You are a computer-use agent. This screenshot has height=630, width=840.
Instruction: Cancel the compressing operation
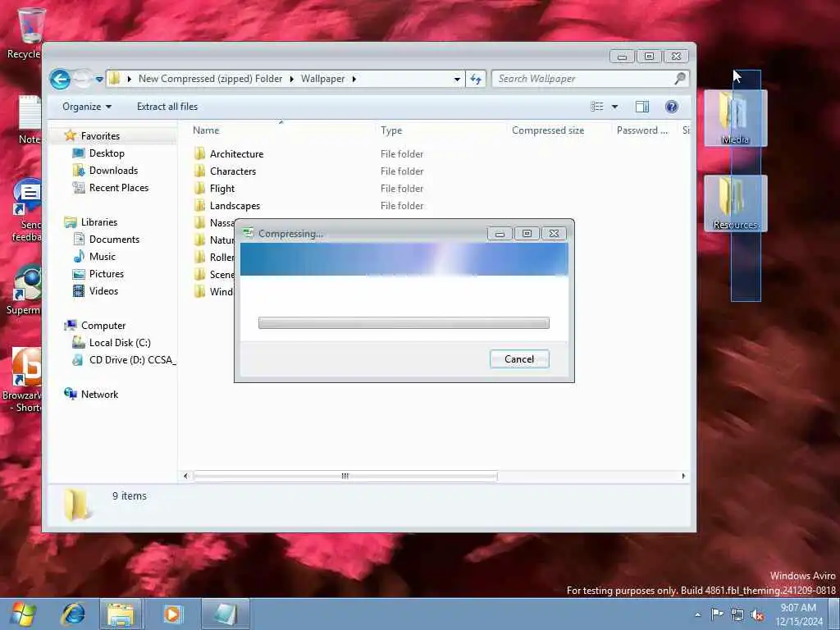519,359
